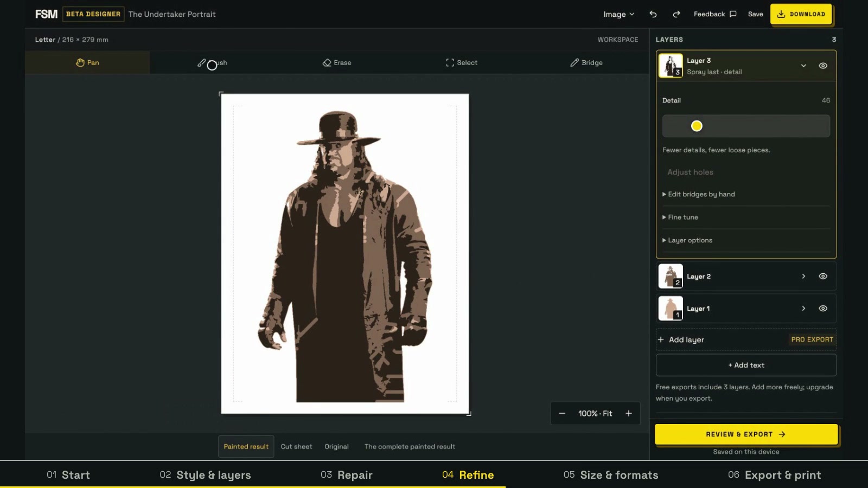Expand Layer 1 with its chevron
This screenshot has width=868, height=488.
pyautogui.click(x=803, y=308)
